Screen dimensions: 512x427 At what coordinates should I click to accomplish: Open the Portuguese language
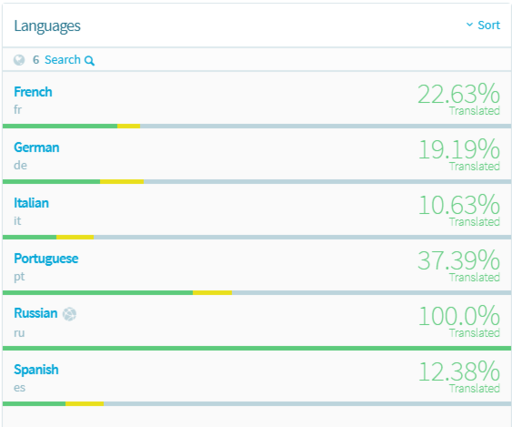point(46,259)
